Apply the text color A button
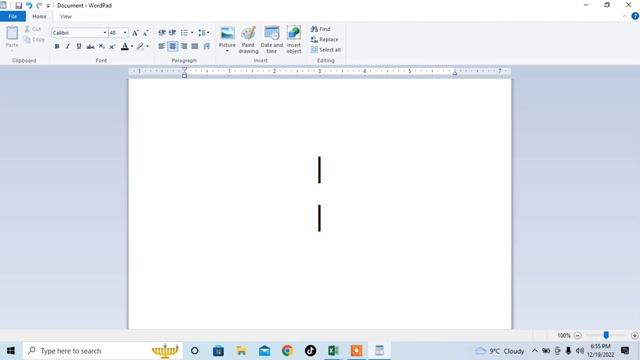 tap(125, 46)
